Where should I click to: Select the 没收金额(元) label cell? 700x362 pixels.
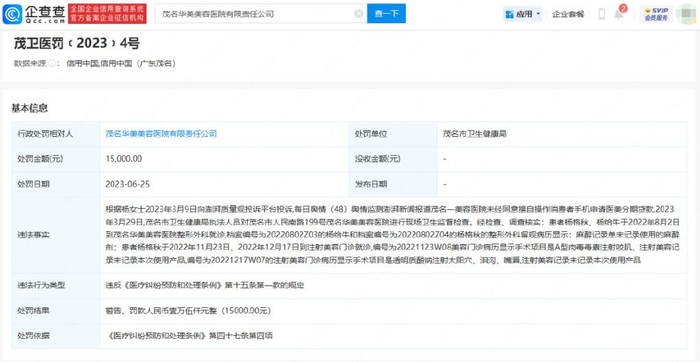click(393, 159)
